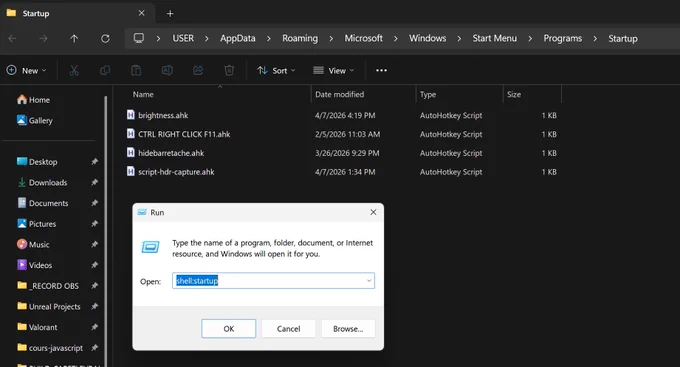Sort by the Name column header
This screenshot has width=680, height=367.
(x=143, y=94)
